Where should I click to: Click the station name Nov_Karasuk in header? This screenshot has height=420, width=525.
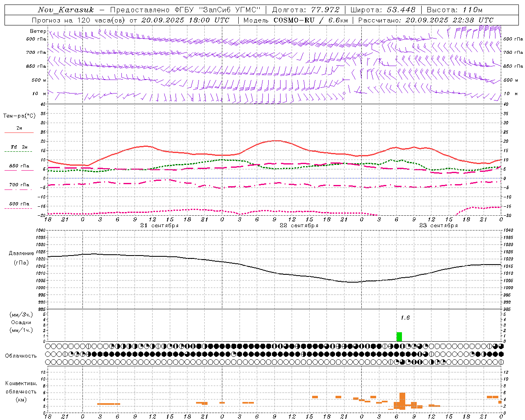coord(66,10)
